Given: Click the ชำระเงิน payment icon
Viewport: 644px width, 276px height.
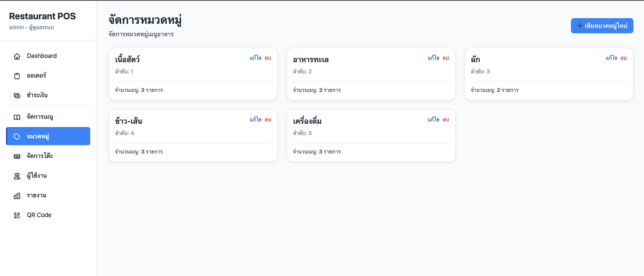Looking at the screenshot, I should click(17, 95).
